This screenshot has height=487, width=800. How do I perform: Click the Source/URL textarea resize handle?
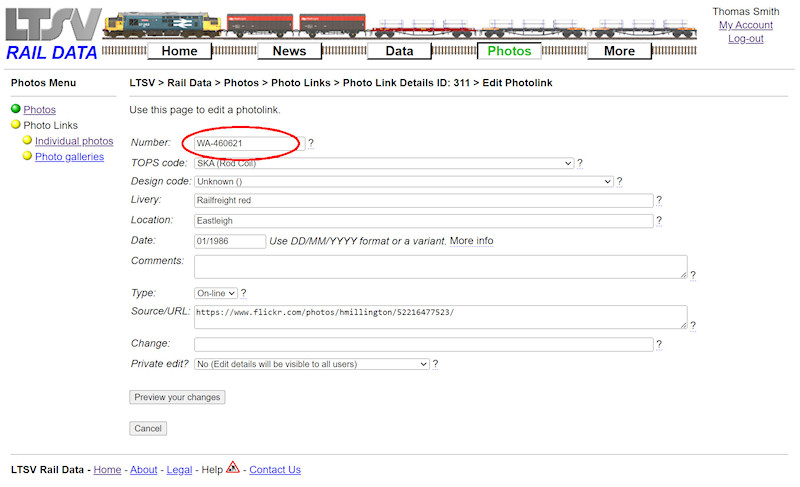tap(683, 324)
